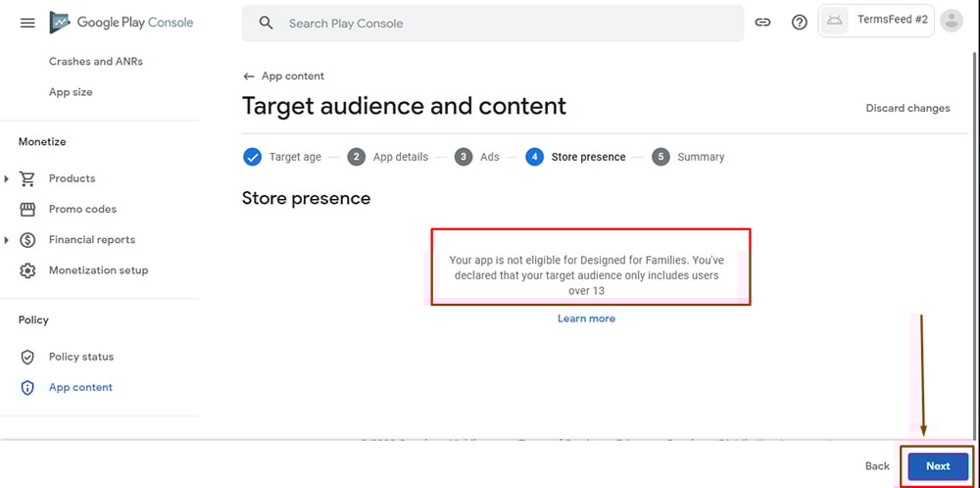
Task: Open the TermsFeed #2 app selector
Action: (876, 21)
